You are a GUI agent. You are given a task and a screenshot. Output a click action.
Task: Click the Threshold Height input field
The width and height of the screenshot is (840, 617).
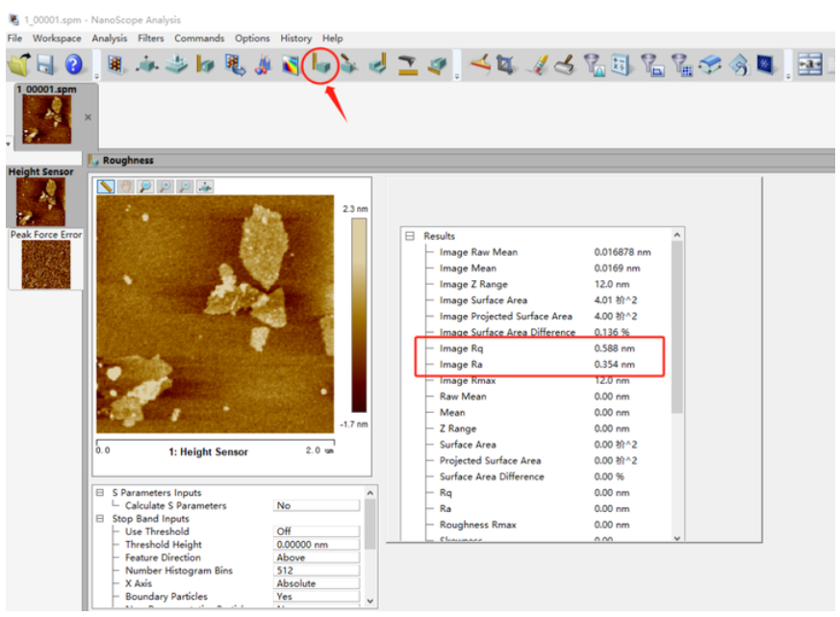[x=317, y=545]
